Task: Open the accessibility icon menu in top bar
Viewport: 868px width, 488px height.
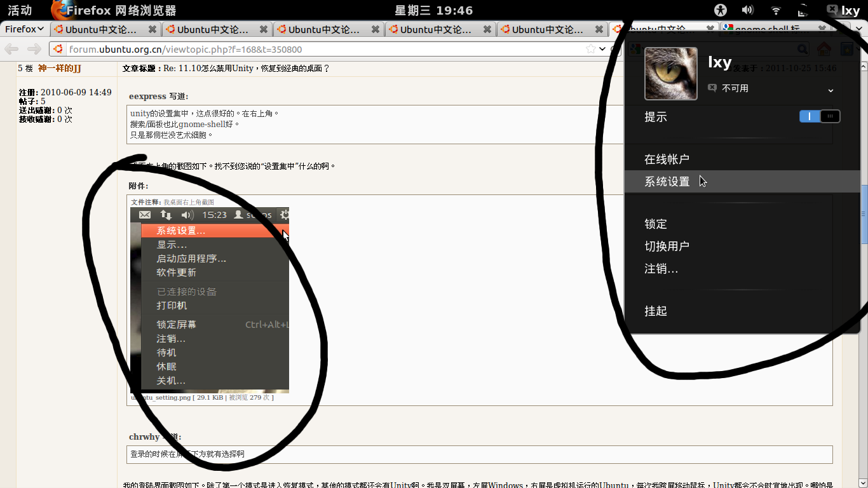Action: point(720,10)
